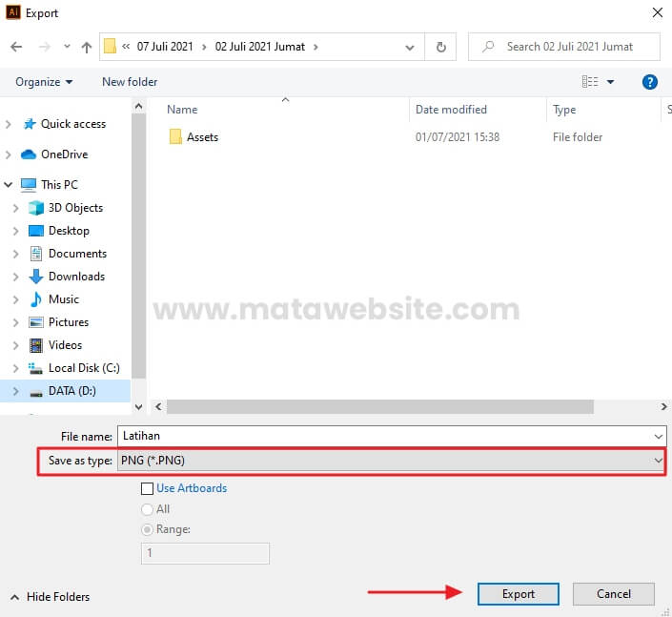
Task: Expand the File name dropdown arrow
Action: pos(658,436)
